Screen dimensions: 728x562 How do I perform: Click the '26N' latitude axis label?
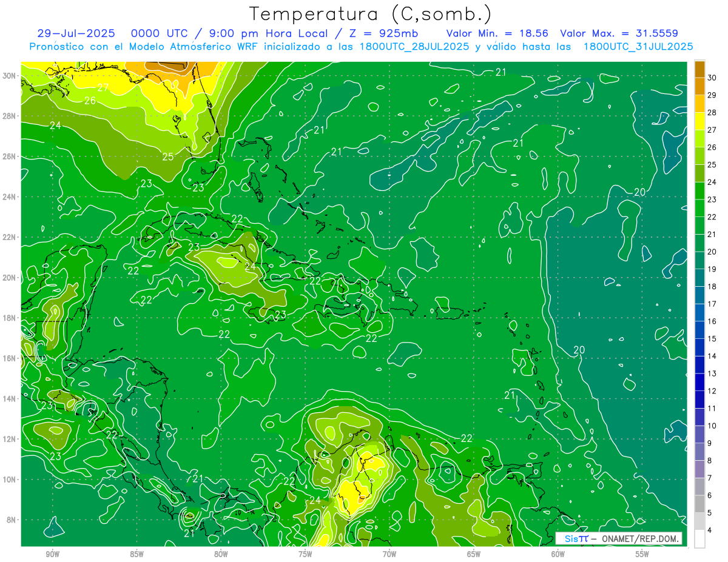click(x=9, y=156)
